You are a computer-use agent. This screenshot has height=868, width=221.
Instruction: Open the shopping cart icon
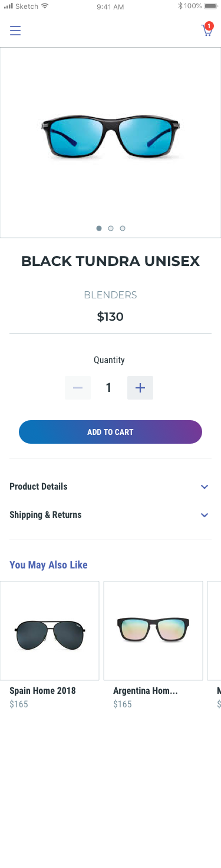[207, 29]
